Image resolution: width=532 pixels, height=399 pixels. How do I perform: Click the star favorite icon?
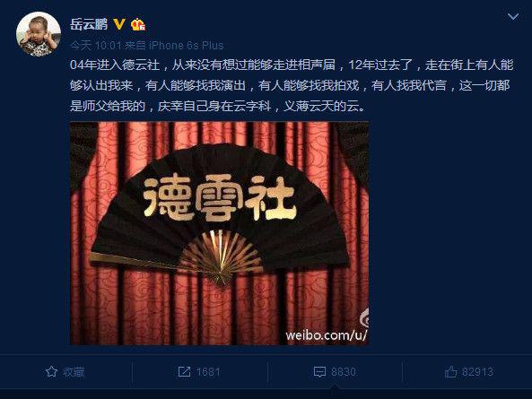click(51, 372)
